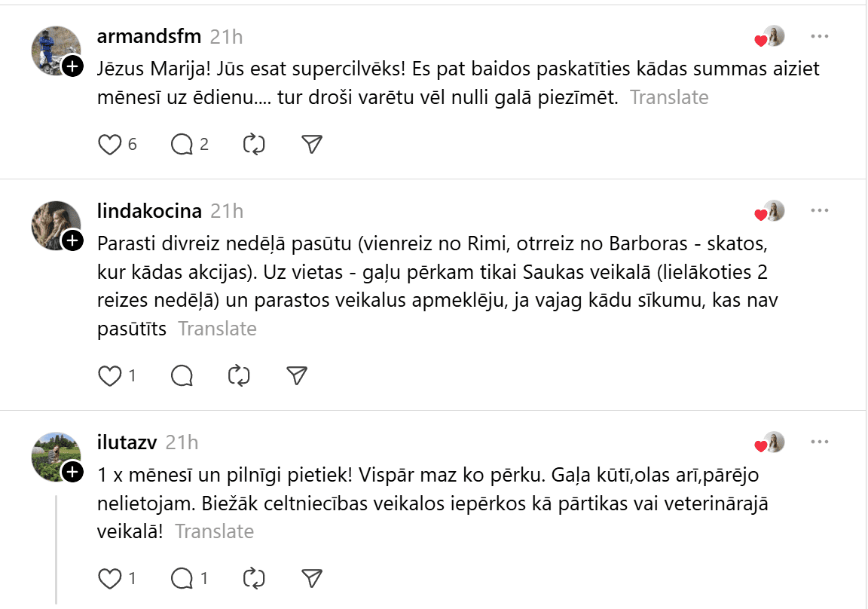The width and height of the screenshot is (868, 609).
Task: Follow armandsfm using avatar plus badge
Action: pos(72,67)
